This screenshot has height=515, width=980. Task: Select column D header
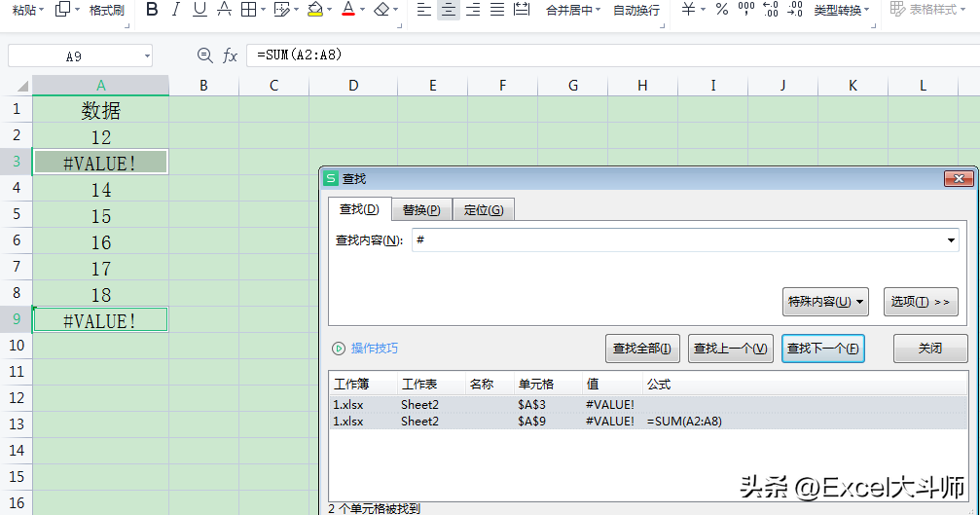[353, 86]
